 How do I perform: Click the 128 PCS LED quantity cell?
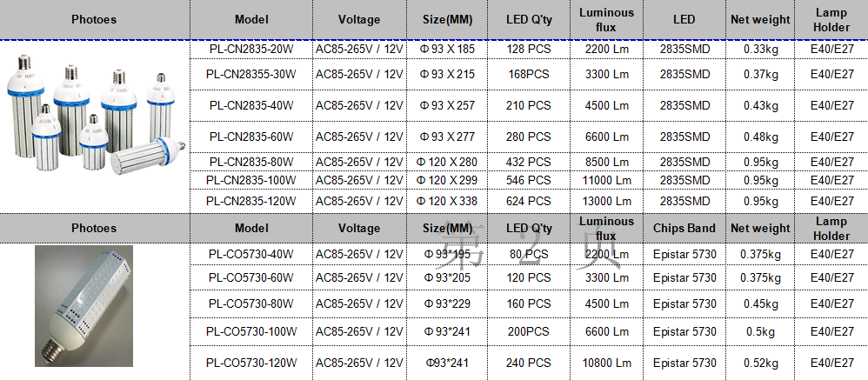pos(529,49)
